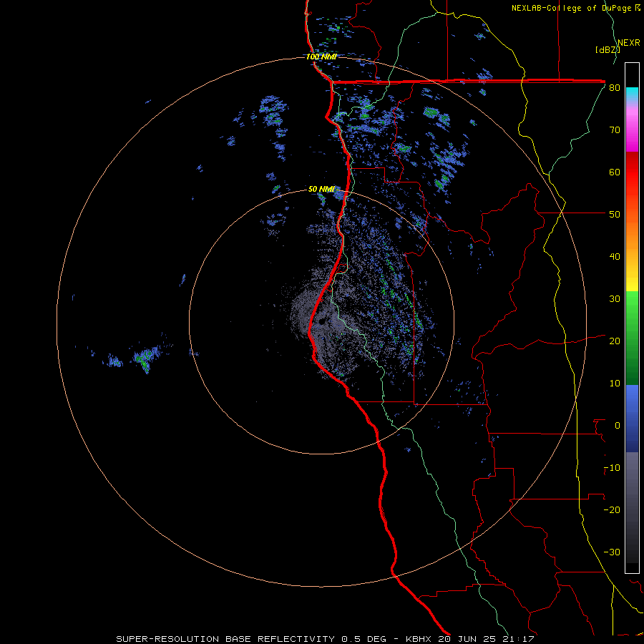Click the -10 value on dBZ scale
The height and width of the screenshot is (644, 644).
tap(612, 468)
